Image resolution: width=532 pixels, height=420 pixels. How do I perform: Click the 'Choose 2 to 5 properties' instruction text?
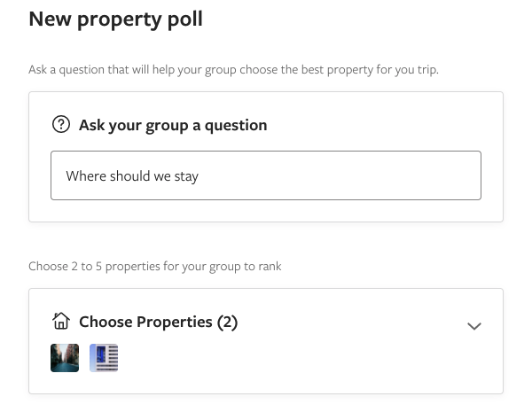(154, 267)
